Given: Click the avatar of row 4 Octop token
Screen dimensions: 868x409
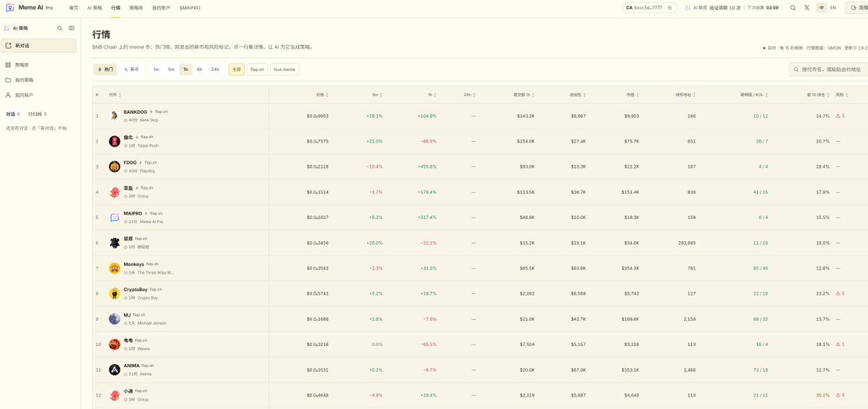Looking at the screenshot, I should (114, 192).
